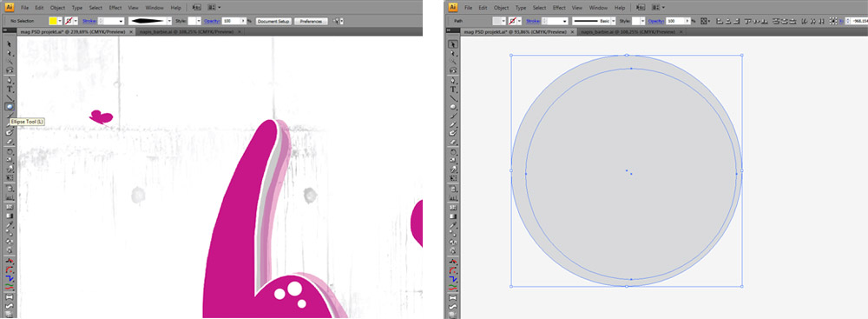The height and width of the screenshot is (319, 868).
Task: Select the Direct Selection tool in right window
Action: [x=453, y=53]
